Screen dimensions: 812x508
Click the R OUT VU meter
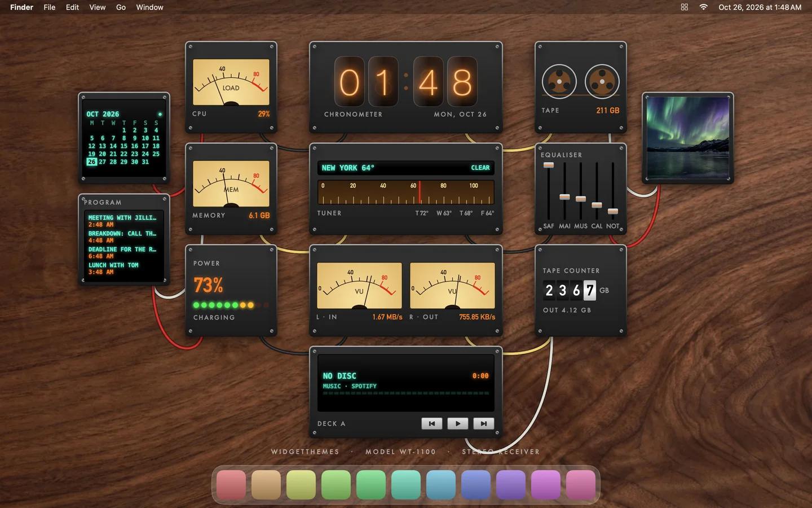452,286
